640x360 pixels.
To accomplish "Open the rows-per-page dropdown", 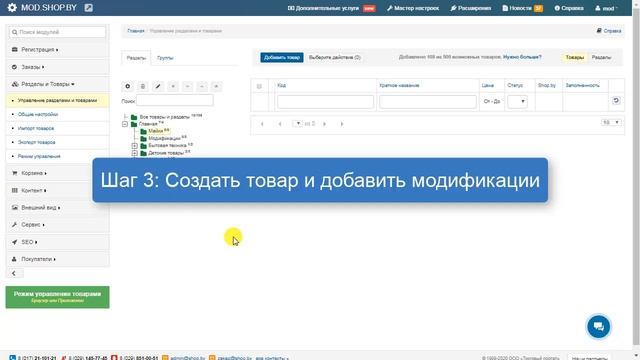I will [x=611, y=122].
